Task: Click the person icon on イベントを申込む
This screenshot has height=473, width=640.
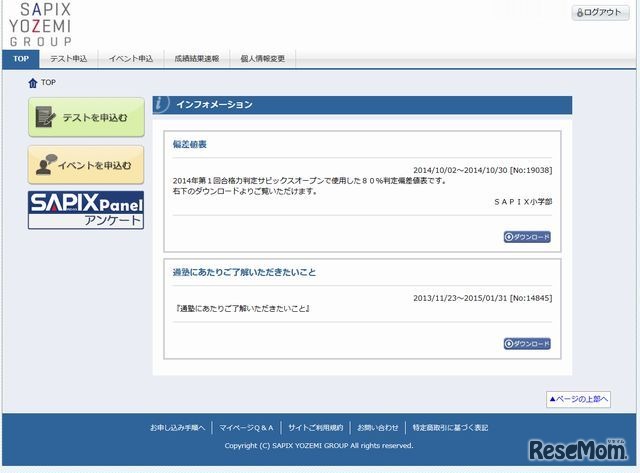Action: click(x=46, y=164)
